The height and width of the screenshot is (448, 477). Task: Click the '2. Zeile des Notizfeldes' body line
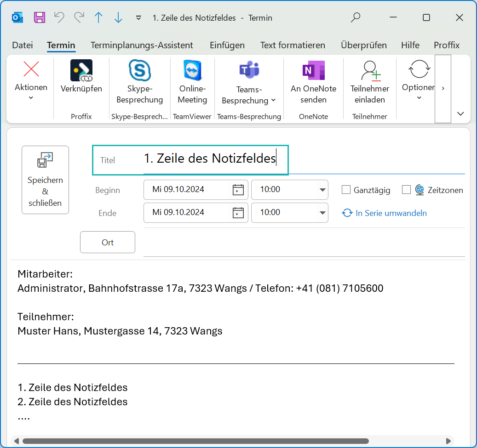[x=72, y=402]
